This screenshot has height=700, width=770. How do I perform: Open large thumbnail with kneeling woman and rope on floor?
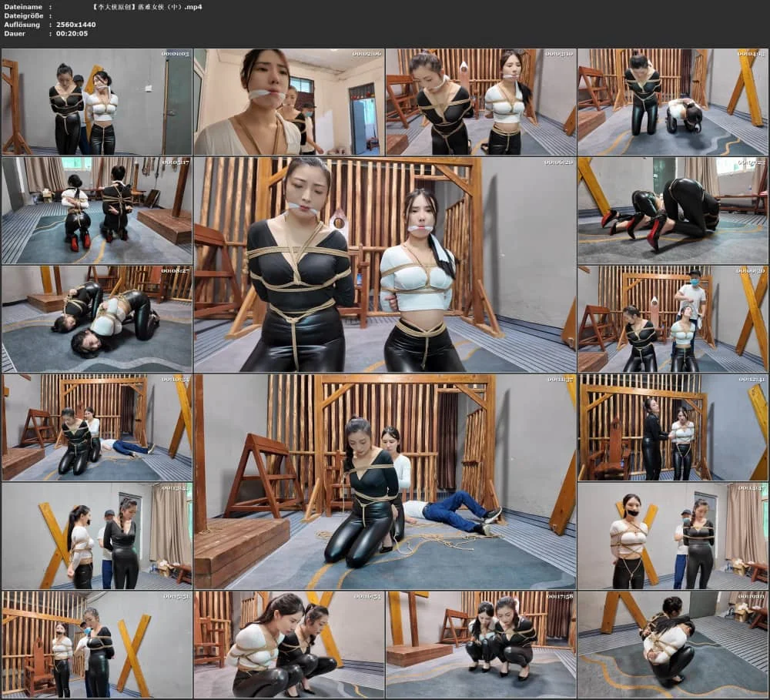coord(384,481)
